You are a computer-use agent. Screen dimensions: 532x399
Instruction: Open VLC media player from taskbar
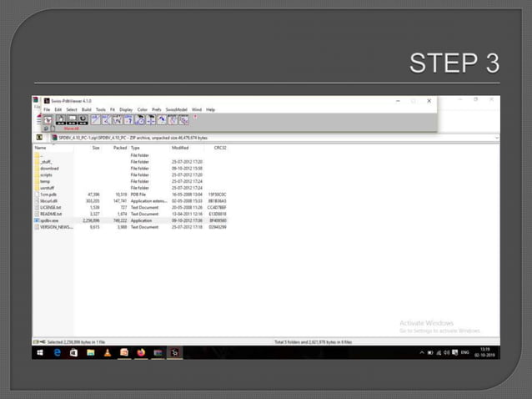pos(108,353)
